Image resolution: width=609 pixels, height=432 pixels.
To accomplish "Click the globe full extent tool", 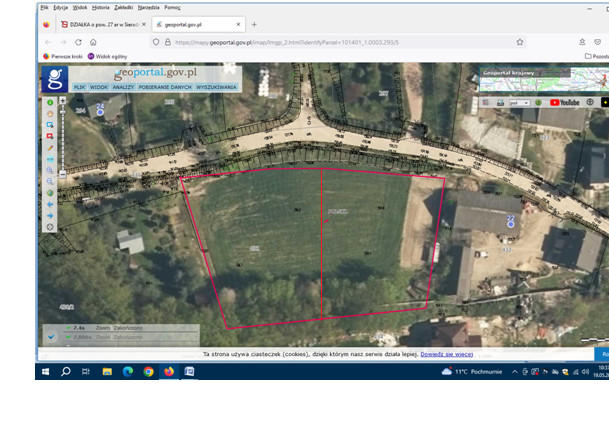I will [50, 193].
